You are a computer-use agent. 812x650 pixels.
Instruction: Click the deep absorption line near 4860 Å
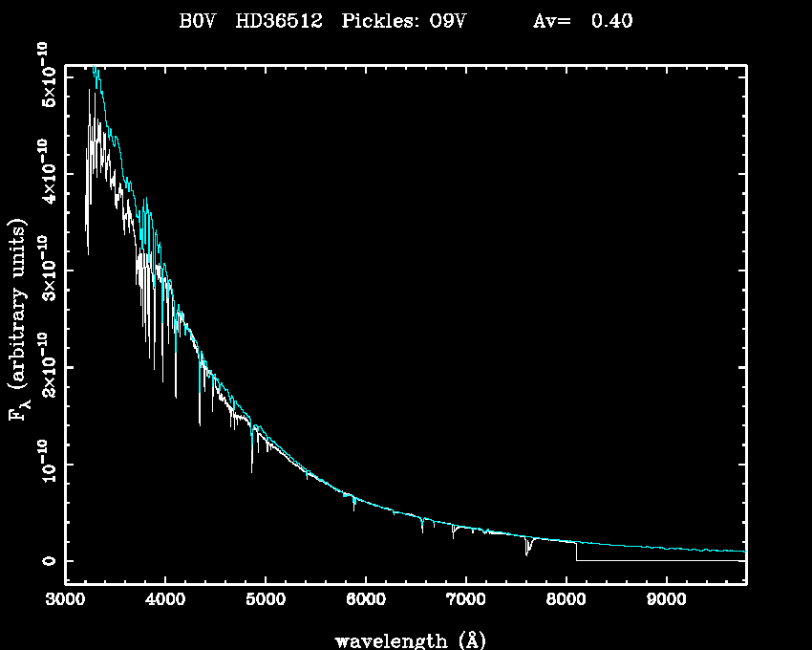[x=252, y=459]
